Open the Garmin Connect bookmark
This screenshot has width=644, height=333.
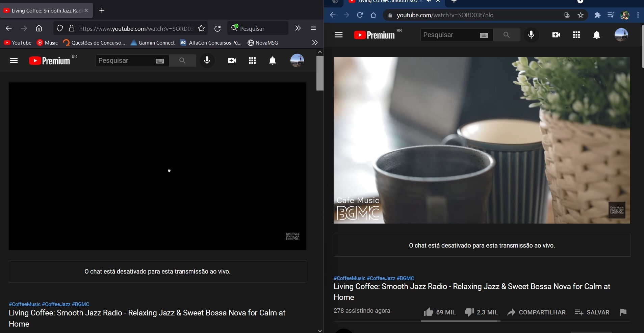[x=153, y=43]
